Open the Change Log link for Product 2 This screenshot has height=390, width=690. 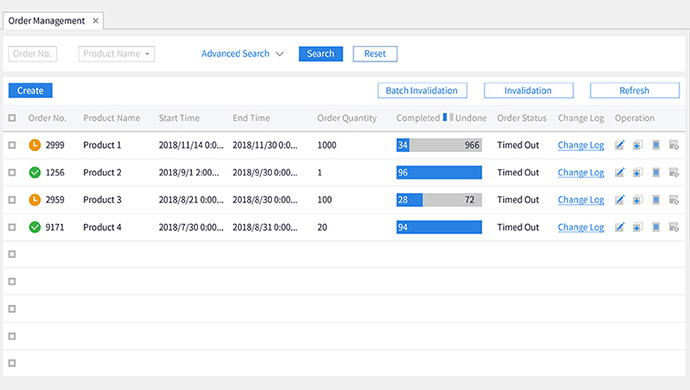[x=581, y=173]
